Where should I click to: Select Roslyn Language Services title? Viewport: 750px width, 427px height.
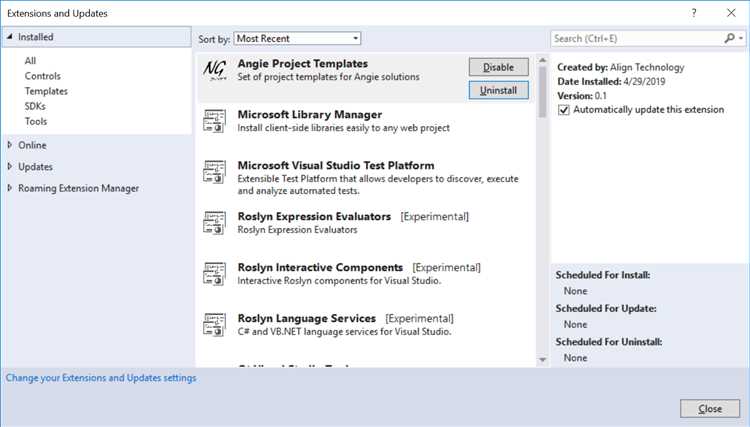point(307,318)
